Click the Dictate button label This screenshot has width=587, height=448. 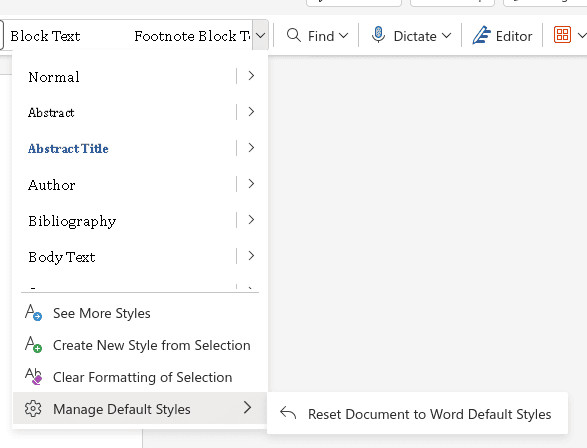click(415, 36)
